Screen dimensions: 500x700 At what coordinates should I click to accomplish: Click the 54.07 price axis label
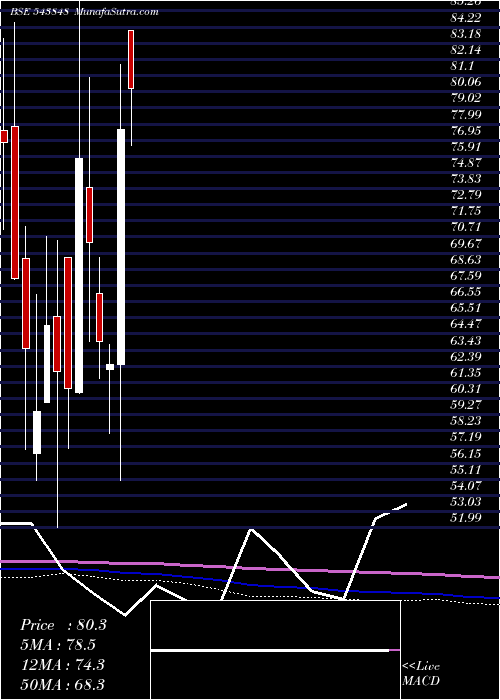click(467, 485)
